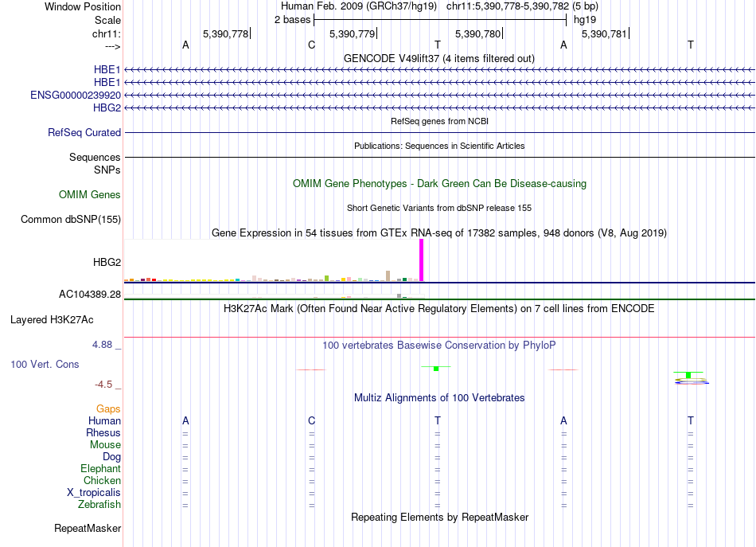Click the Window Position label

coord(83,6)
